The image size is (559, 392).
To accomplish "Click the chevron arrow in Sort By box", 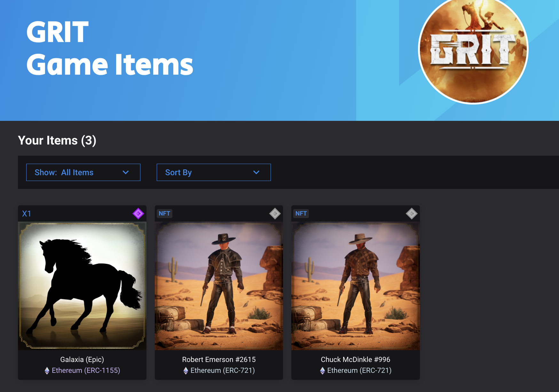I will [256, 172].
